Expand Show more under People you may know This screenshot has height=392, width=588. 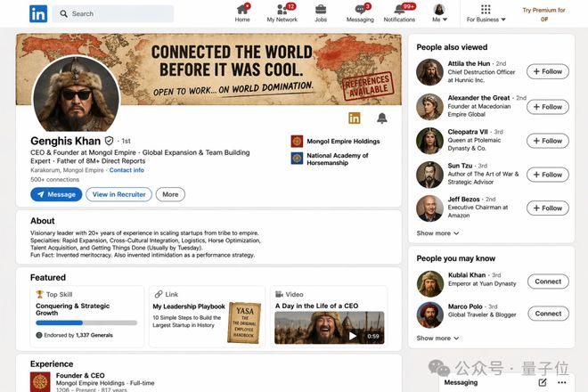(437, 339)
